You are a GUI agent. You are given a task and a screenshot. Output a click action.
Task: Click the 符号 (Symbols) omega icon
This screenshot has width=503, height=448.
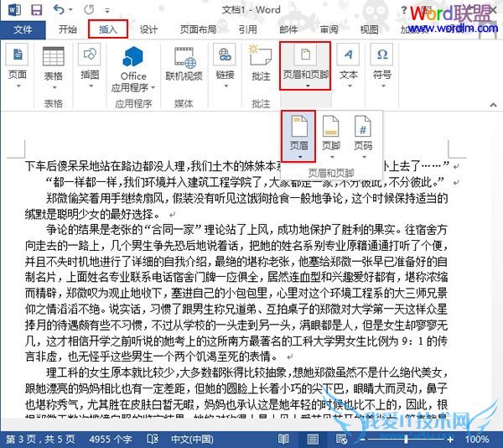381,55
